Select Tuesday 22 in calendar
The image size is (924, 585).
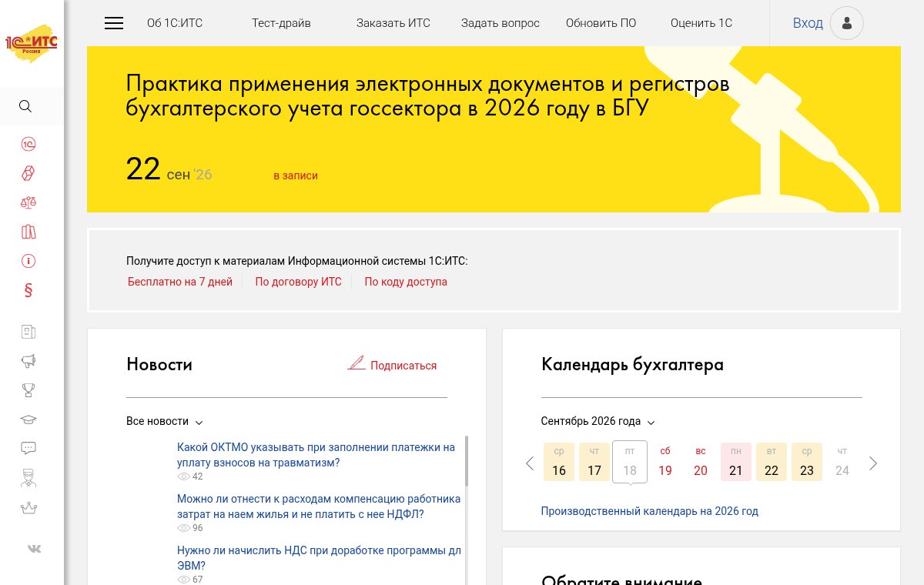tap(772, 462)
